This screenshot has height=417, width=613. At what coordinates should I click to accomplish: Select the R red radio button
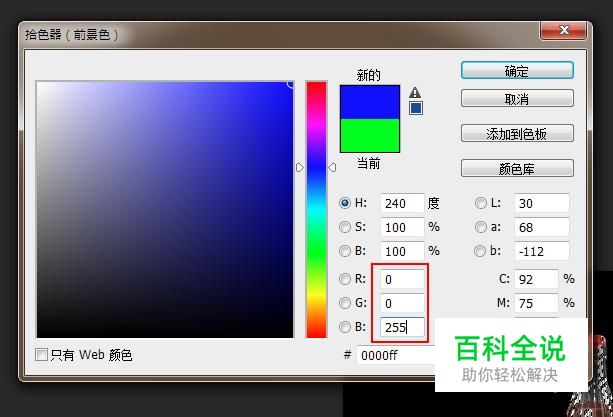345,279
